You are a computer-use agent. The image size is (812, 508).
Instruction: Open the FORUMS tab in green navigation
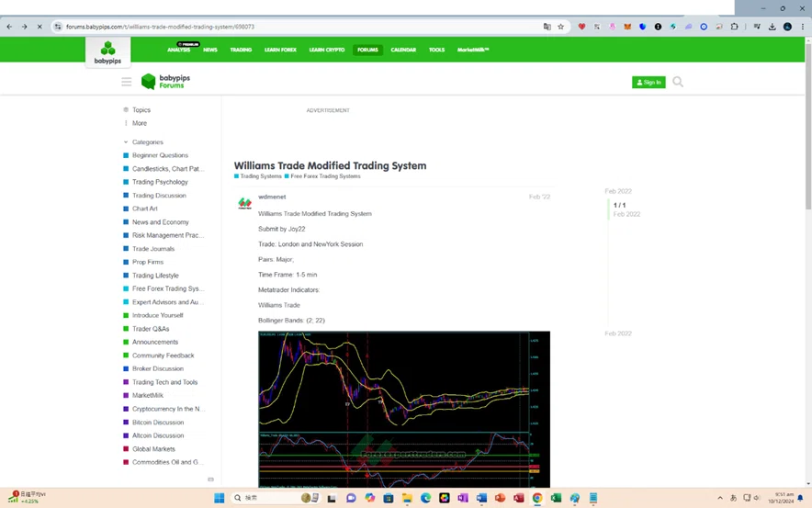coord(367,50)
